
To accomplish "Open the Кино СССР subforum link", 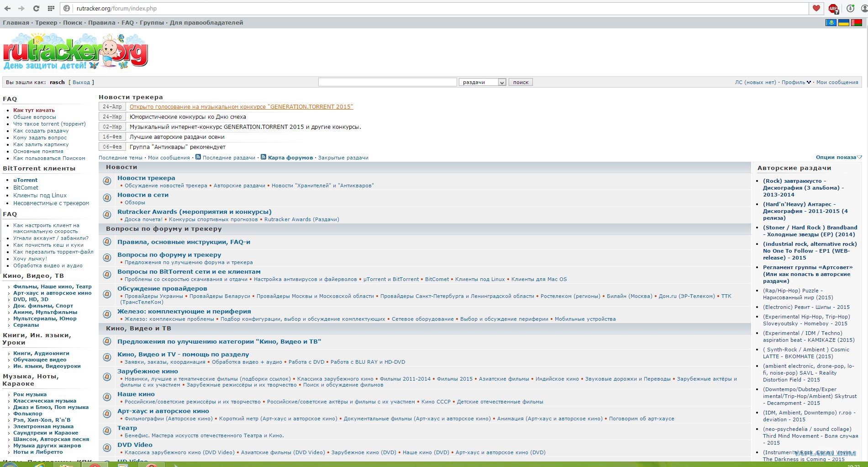I will pos(436,402).
